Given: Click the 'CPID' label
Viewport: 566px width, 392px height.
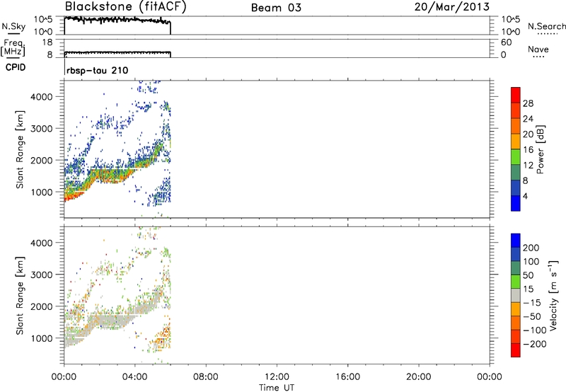Looking at the screenshot, I should coord(16,67).
